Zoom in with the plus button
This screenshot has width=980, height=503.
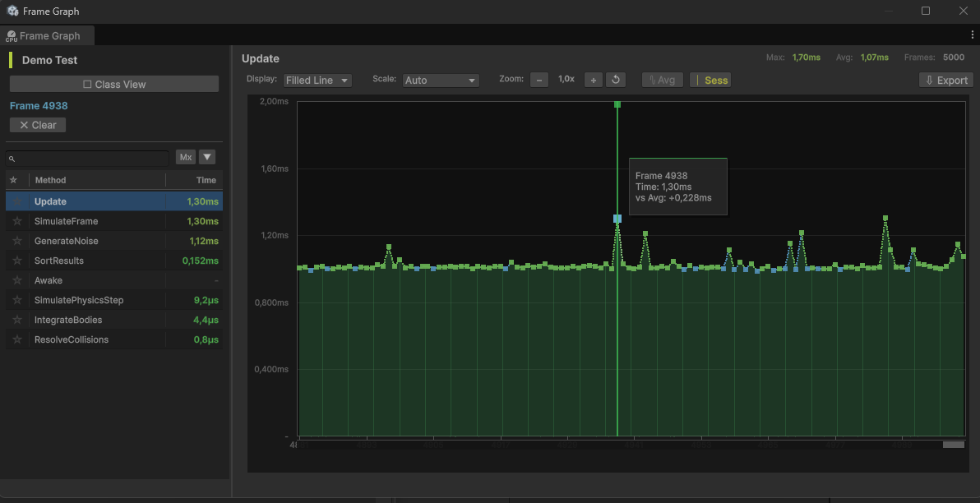(x=594, y=80)
